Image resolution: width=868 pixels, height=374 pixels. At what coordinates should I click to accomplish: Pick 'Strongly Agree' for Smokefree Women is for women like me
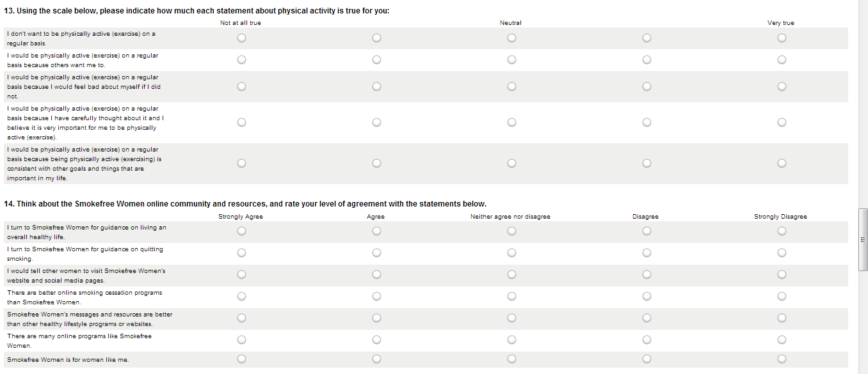click(241, 359)
